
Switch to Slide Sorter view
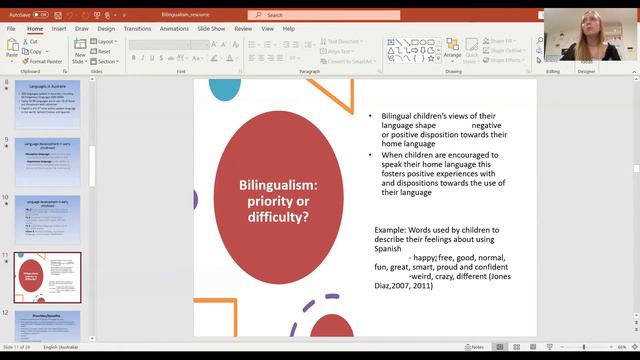(516, 347)
